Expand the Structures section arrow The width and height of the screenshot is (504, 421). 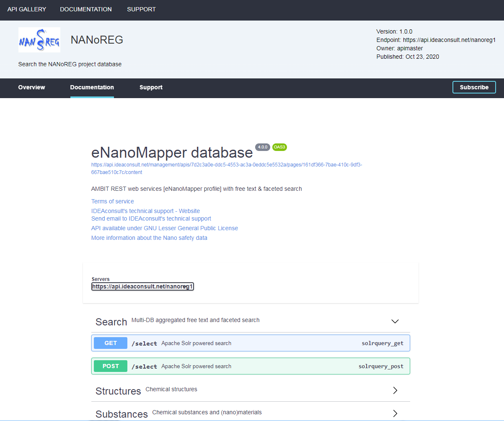[x=395, y=390]
